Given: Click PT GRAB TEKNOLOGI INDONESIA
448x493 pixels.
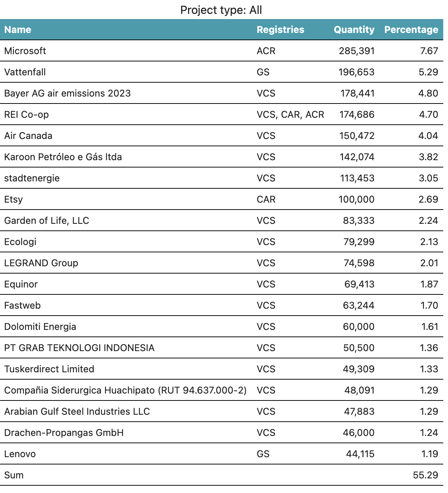Looking at the screenshot, I should [79, 348].
